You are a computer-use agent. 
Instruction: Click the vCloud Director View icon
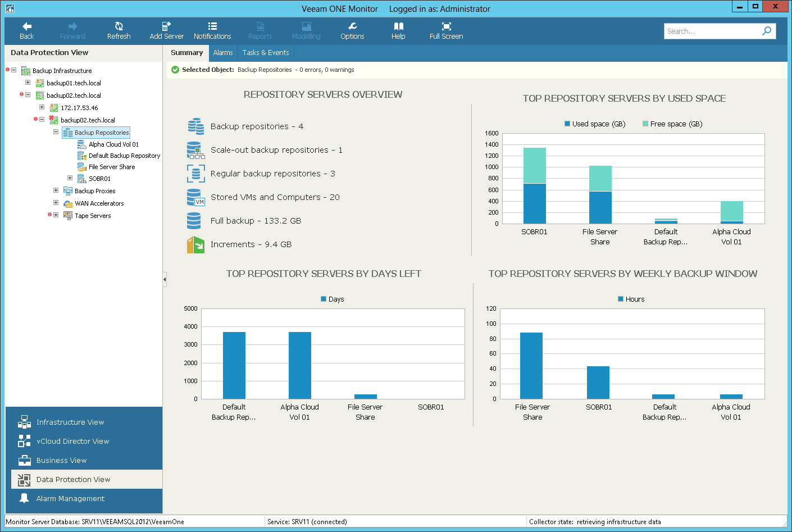tap(24, 441)
